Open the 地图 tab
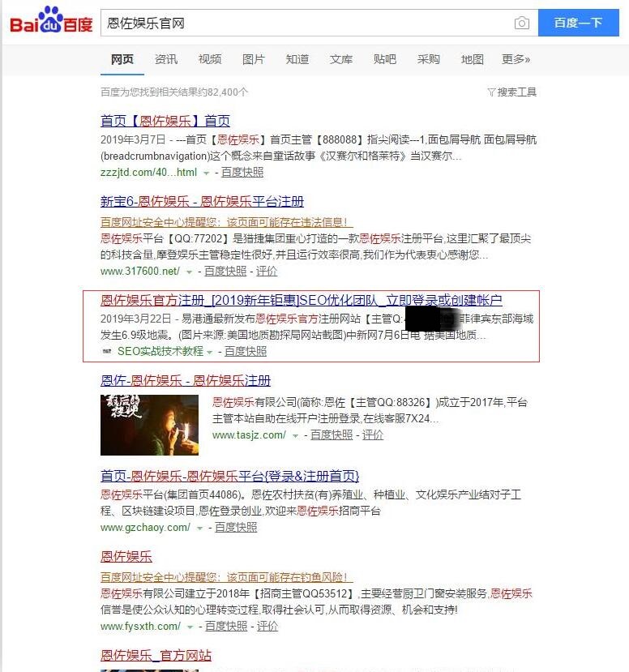 473,59
